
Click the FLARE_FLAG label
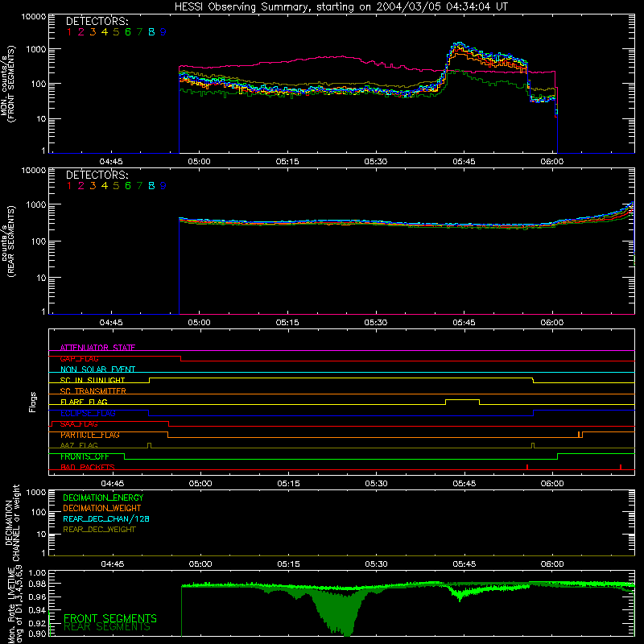click(84, 402)
